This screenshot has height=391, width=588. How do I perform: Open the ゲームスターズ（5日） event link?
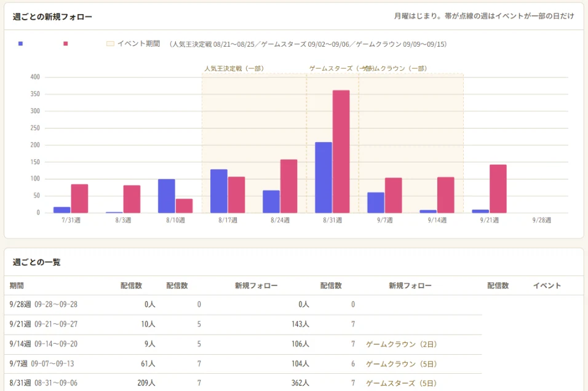pyautogui.click(x=401, y=383)
